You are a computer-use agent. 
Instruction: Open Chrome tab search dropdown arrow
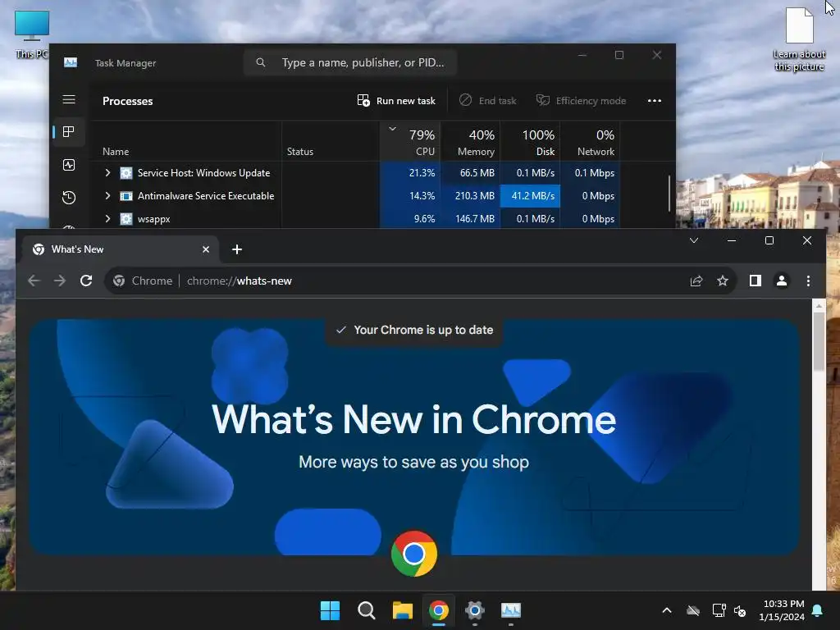click(694, 240)
